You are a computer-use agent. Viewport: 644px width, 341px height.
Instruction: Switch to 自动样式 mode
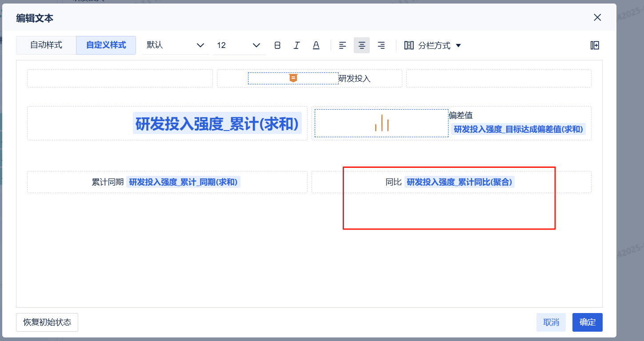coord(46,45)
